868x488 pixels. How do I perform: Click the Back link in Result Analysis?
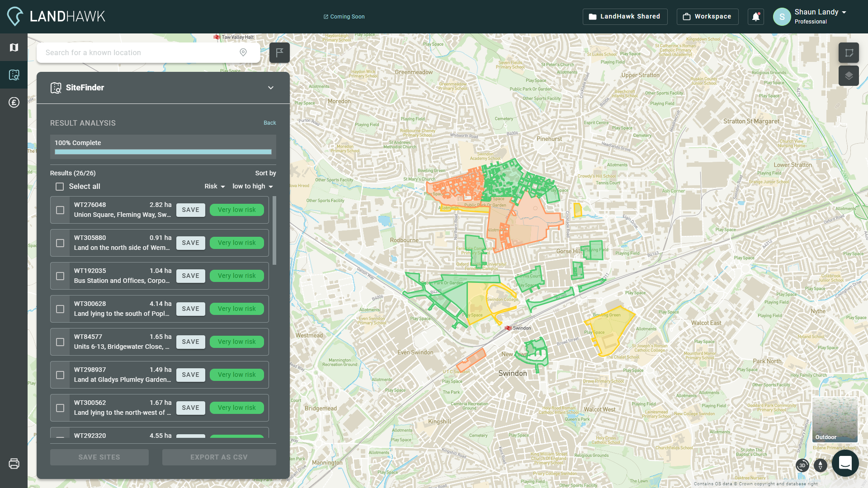pyautogui.click(x=270, y=123)
